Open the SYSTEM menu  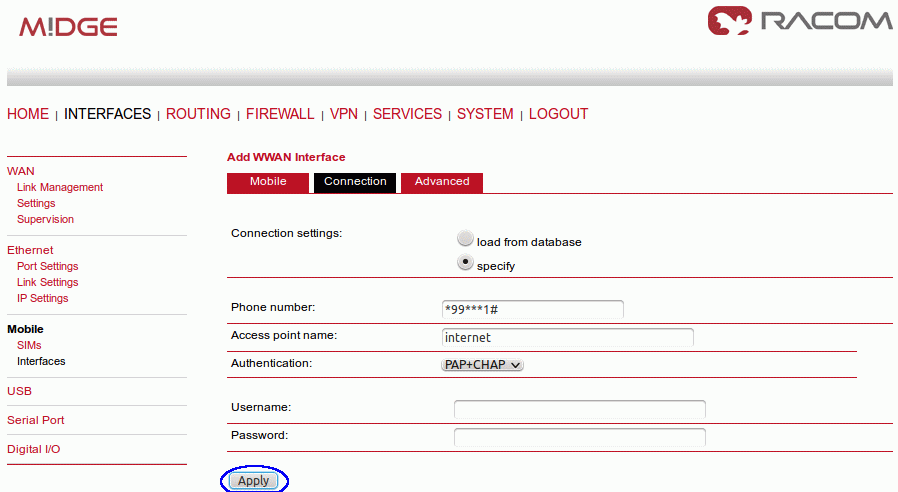tap(485, 114)
